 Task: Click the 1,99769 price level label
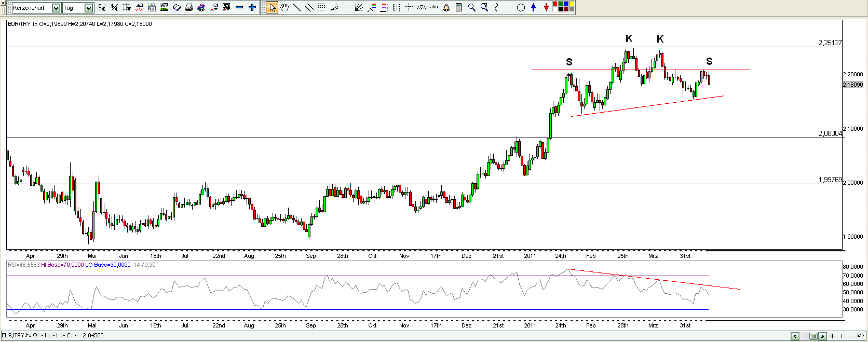pos(830,180)
